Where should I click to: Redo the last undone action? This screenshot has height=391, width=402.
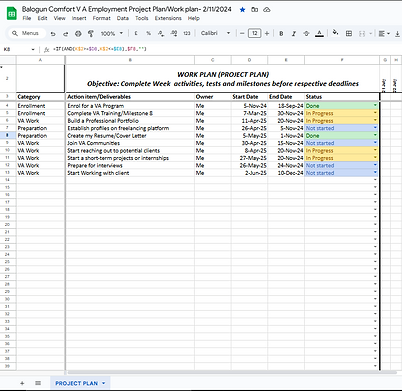65,33
